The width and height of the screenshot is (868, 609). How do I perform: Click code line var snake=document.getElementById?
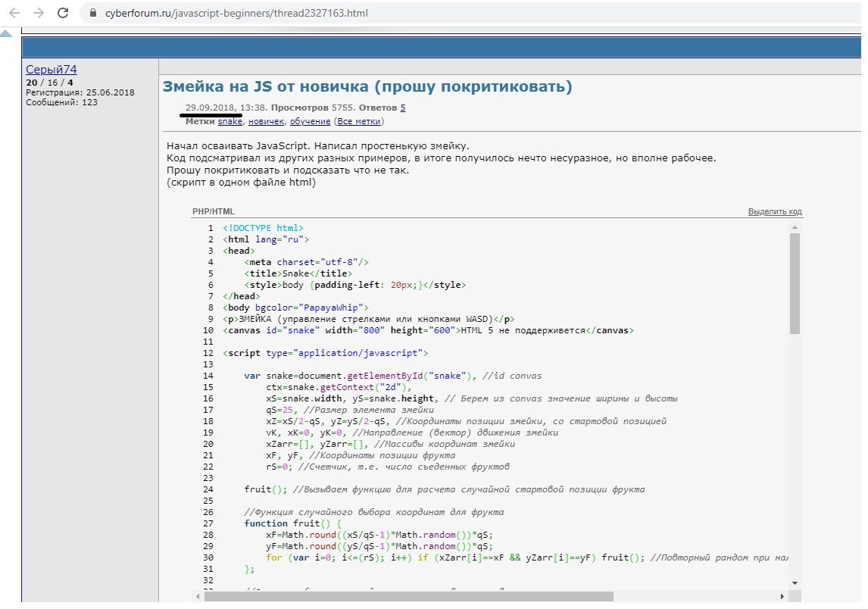(393, 376)
